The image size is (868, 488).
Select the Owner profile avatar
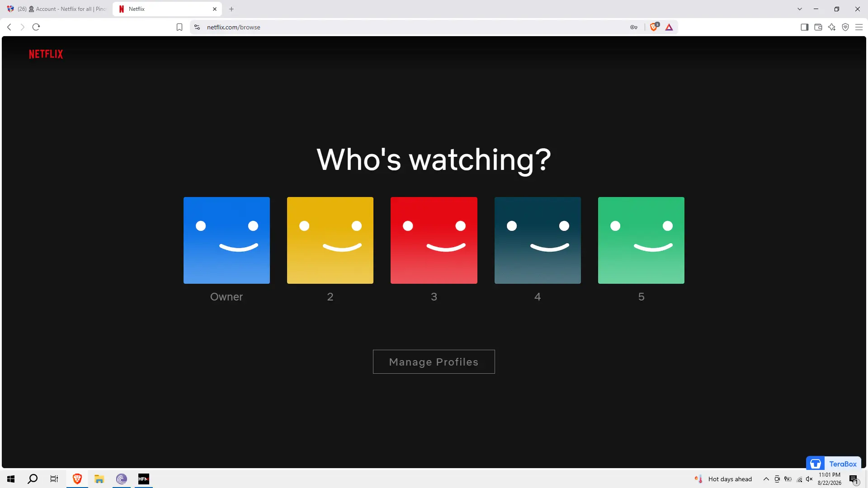click(226, 240)
